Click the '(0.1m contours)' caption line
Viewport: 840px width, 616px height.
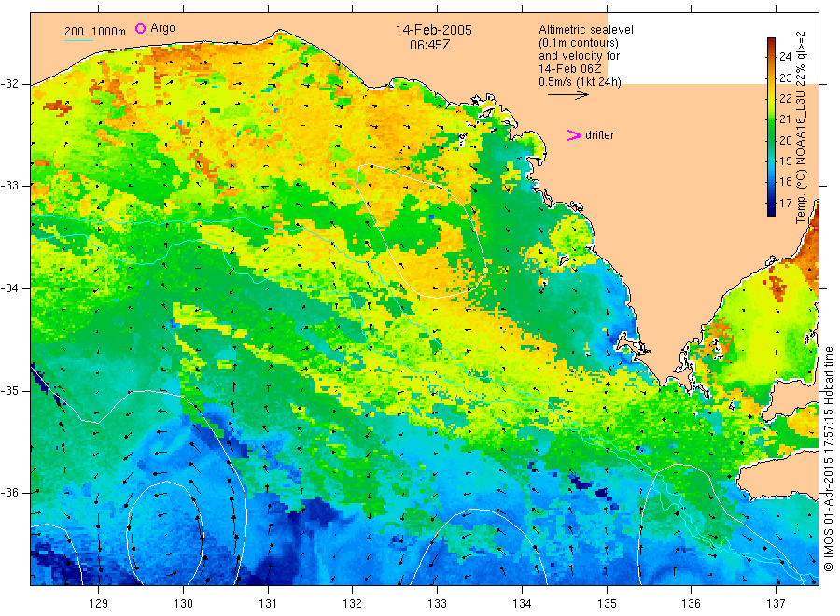[x=579, y=43]
